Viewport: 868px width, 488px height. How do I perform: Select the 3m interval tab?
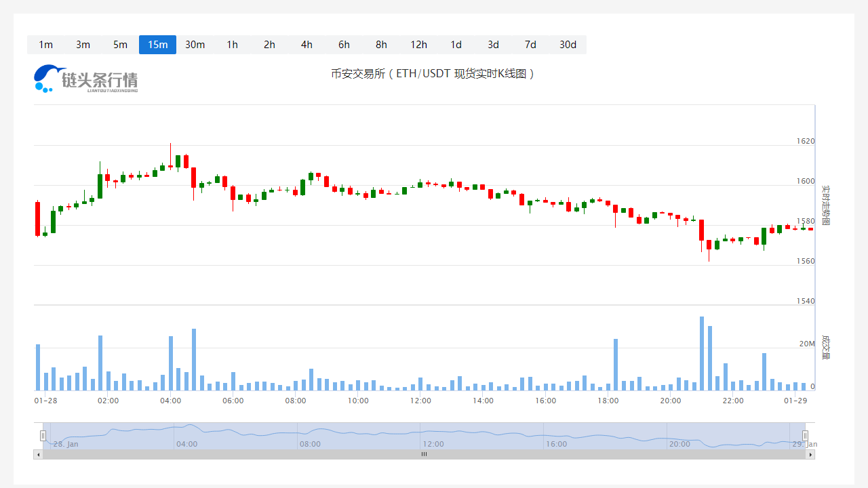83,45
